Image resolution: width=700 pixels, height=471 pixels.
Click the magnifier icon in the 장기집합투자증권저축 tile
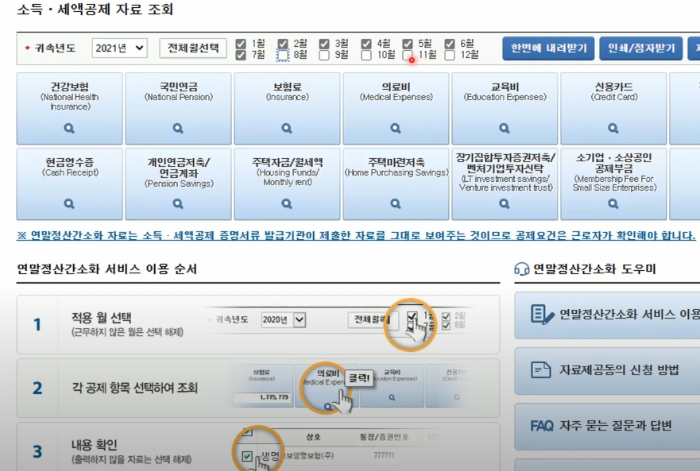(504, 204)
